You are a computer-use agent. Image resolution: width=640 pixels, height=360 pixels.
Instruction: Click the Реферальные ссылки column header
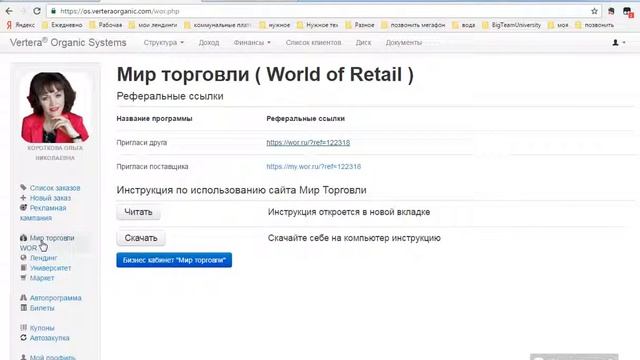click(x=306, y=119)
